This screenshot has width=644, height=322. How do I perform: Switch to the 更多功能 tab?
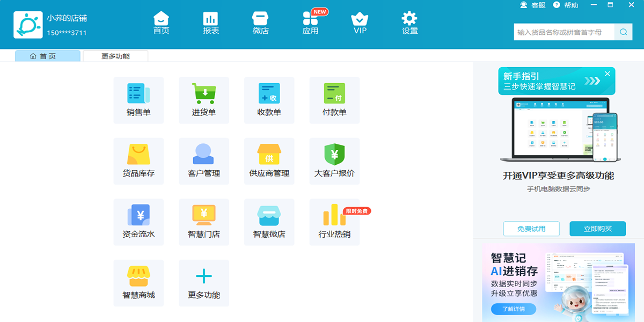(115, 56)
